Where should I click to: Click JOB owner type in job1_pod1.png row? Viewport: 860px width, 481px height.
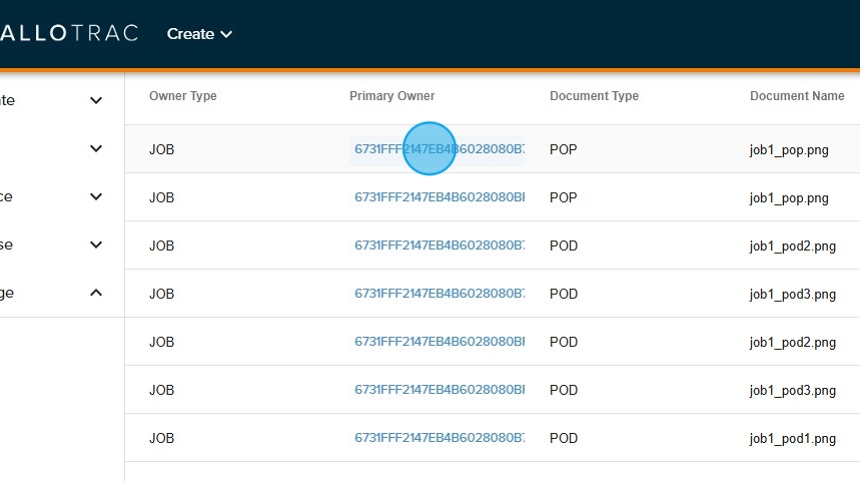tap(162, 438)
